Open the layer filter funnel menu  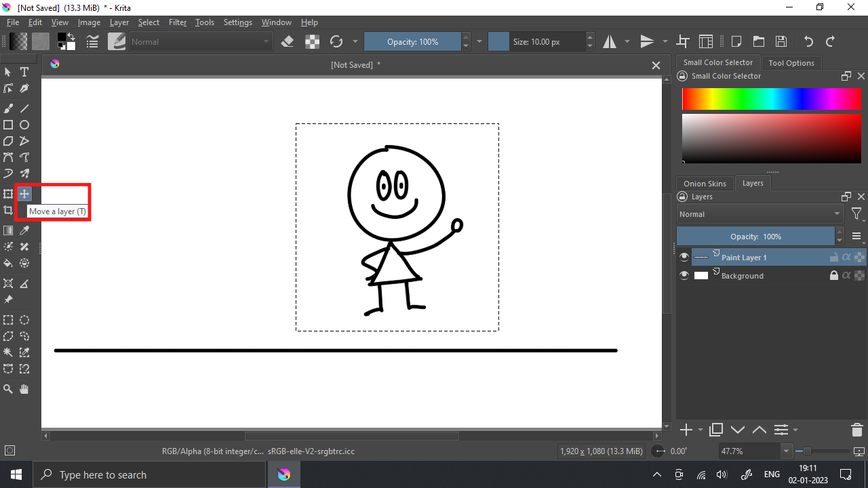(x=857, y=214)
